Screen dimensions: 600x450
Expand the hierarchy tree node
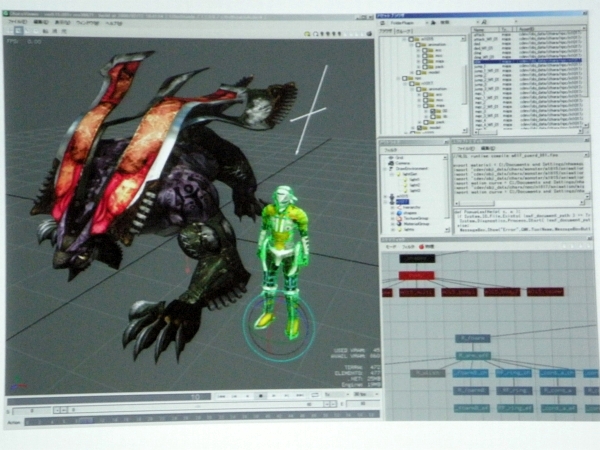[x=392, y=207]
